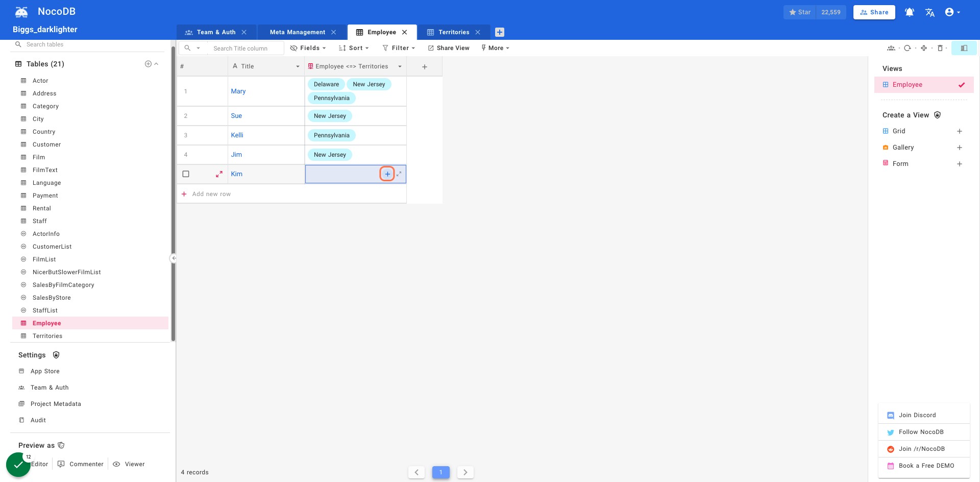The height and width of the screenshot is (482, 980).
Task: Click the GitHub Star button
Action: [800, 12]
